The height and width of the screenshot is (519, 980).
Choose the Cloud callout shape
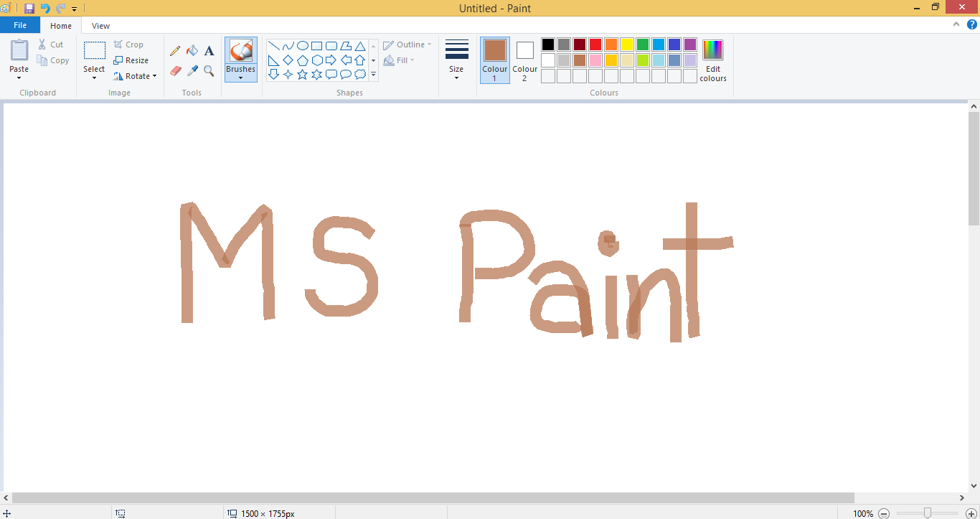click(360, 74)
